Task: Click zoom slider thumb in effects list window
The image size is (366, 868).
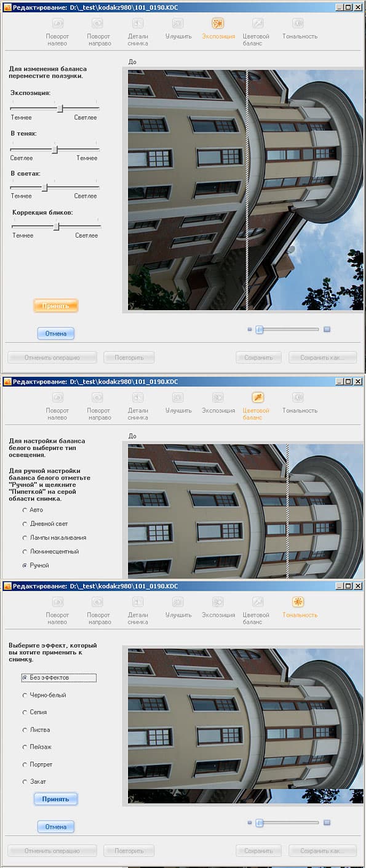Action: tap(260, 822)
